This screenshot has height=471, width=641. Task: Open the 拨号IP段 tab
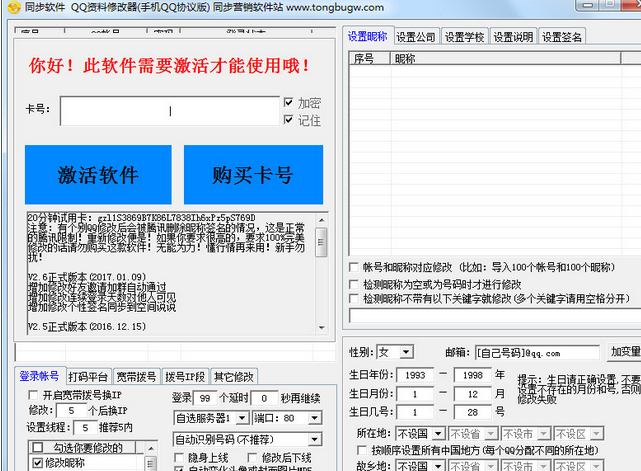click(x=185, y=377)
